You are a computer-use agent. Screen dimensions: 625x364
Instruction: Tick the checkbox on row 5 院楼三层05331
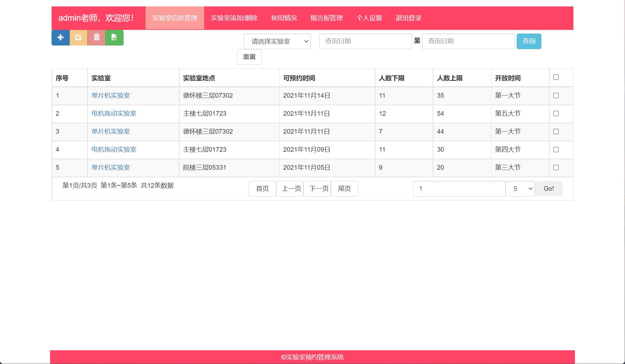coord(556,168)
